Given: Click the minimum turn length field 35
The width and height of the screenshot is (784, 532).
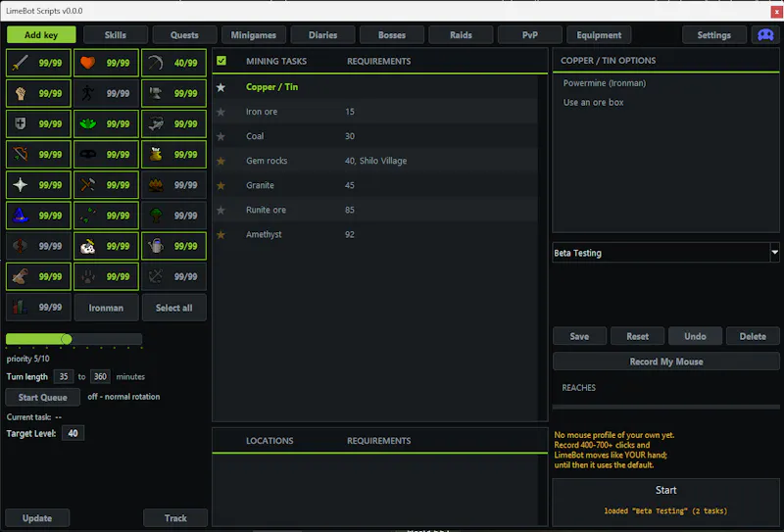Looking at the screenshot, I should pyautogui.click(x=64, y=376).
